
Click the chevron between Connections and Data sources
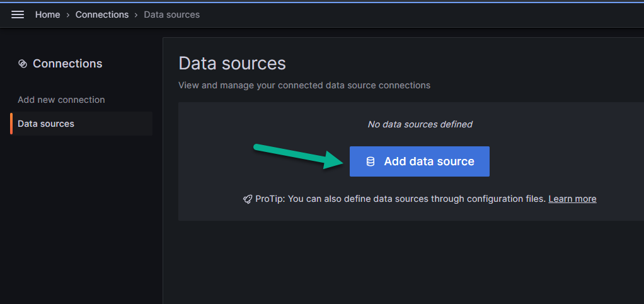pyautogui.click(x=136, y=15)
